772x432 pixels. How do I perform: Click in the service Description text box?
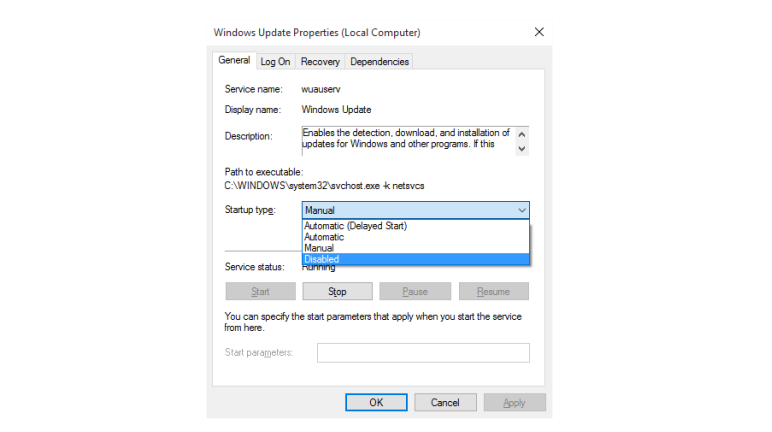(408, 140)
